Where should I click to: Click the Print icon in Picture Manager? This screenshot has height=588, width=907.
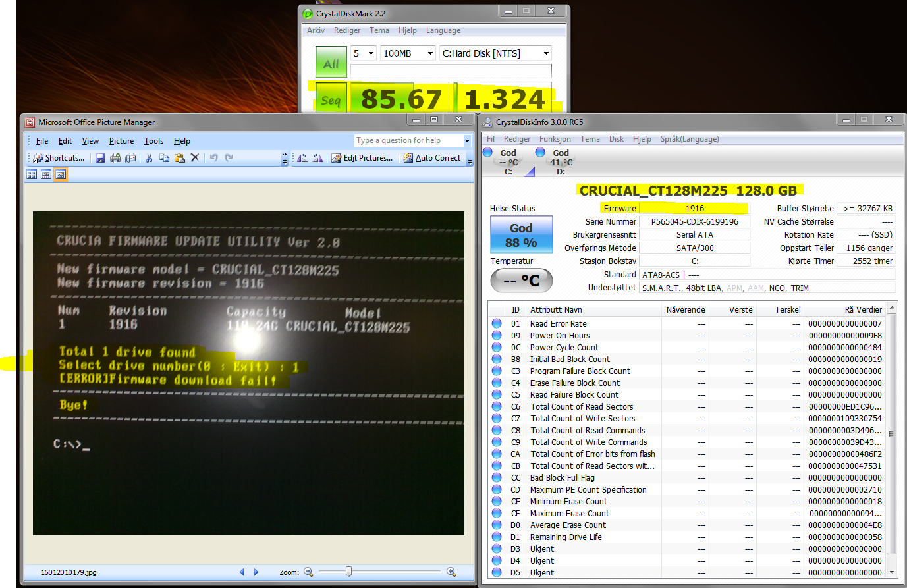[115, 158]
